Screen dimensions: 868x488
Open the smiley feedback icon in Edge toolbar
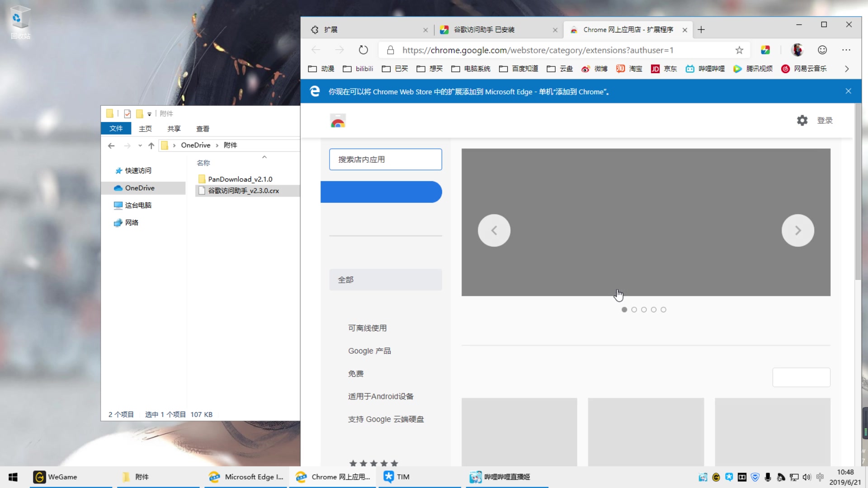pos(822,50)
